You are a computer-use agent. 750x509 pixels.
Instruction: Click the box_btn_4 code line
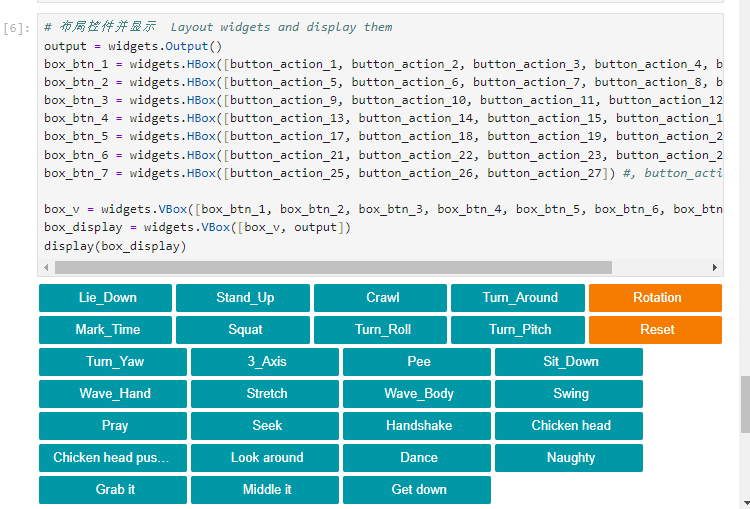point(383,118)
